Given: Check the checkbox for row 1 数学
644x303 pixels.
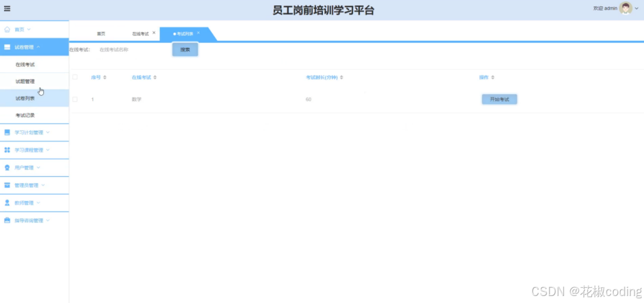Looking at the screenshot, I should [x=75, y=99].
